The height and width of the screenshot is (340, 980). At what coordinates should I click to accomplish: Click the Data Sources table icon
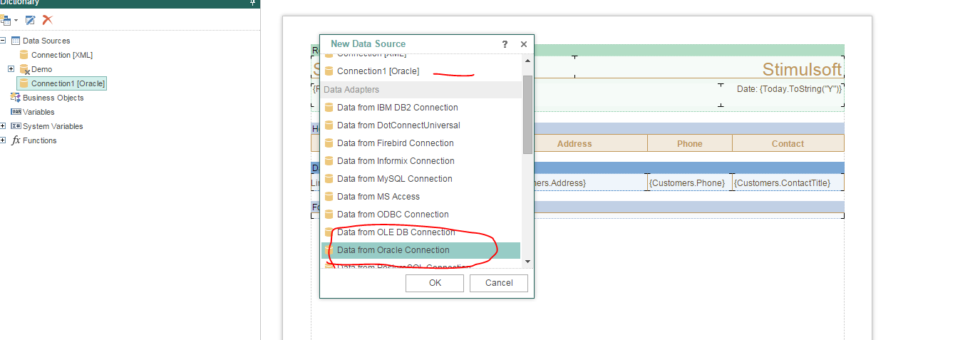click(x=16, y=41)
